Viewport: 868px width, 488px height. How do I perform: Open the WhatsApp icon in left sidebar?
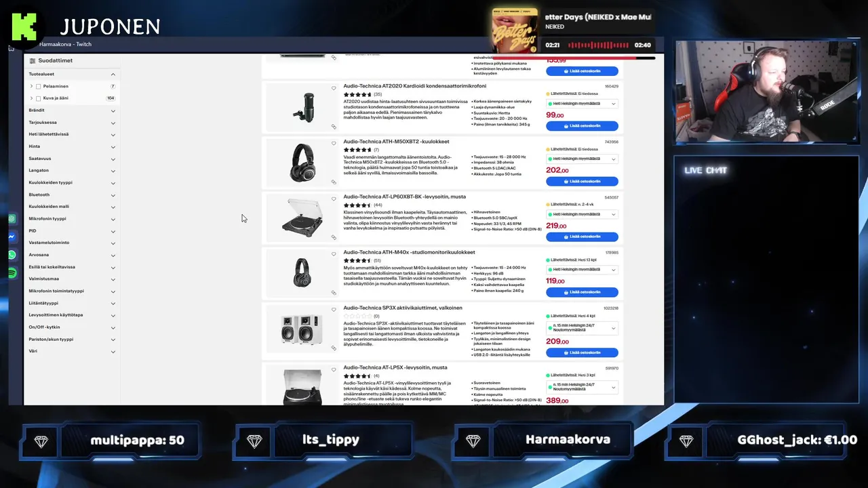(x=12, y=255)
